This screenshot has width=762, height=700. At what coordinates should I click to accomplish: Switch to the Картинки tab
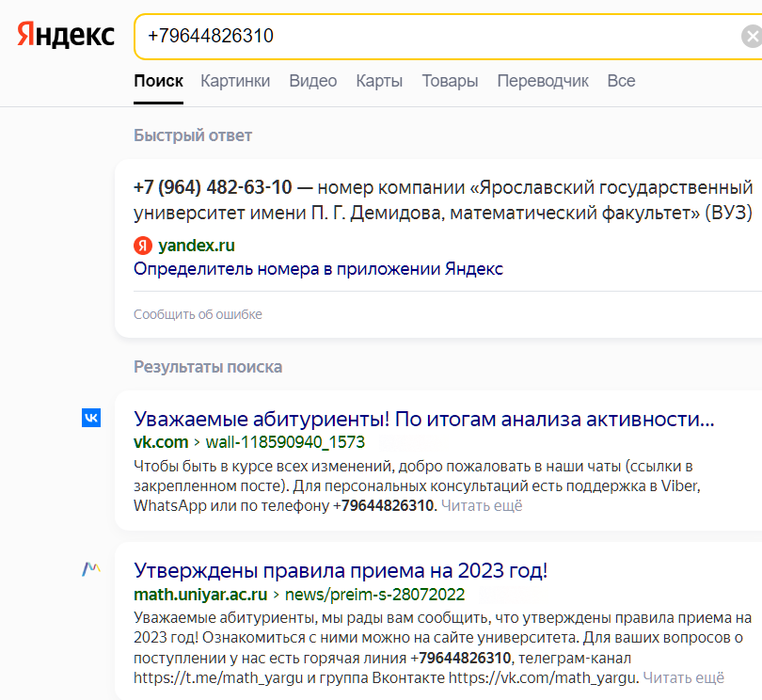coord(235,81)
